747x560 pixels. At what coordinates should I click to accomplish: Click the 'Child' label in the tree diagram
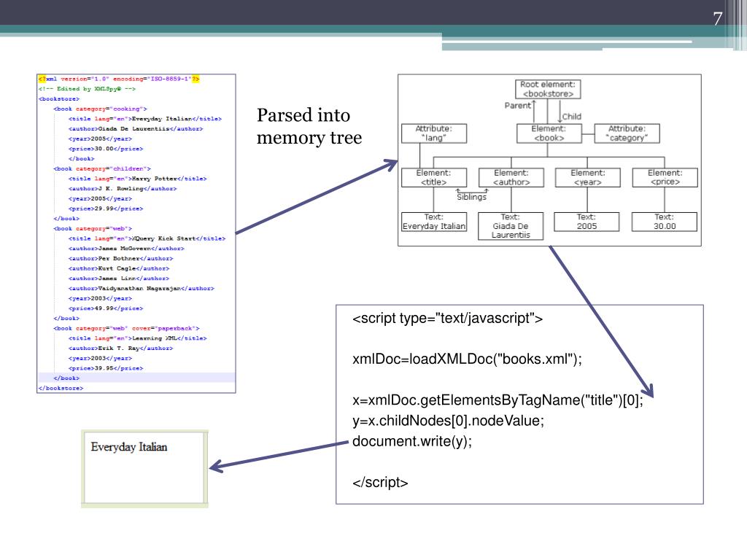572,117
